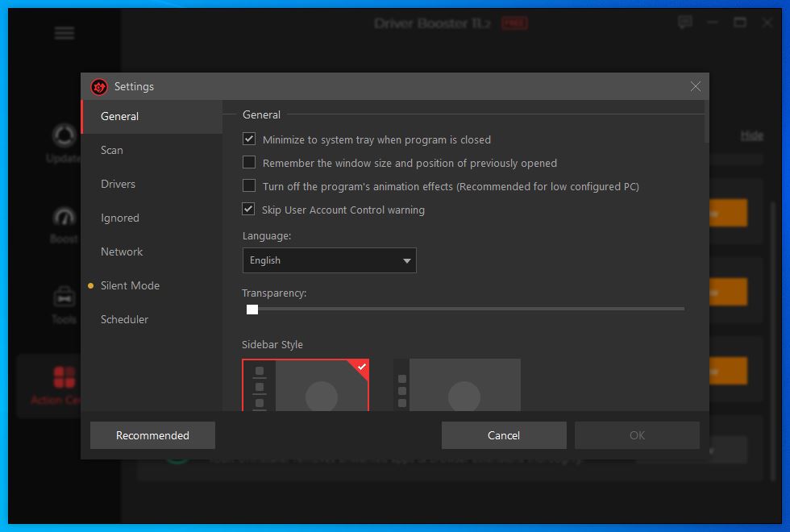This screenshot has height=532, width=790.
Task: Open the Silent Mode settings tab
Action: coord(152,285)
